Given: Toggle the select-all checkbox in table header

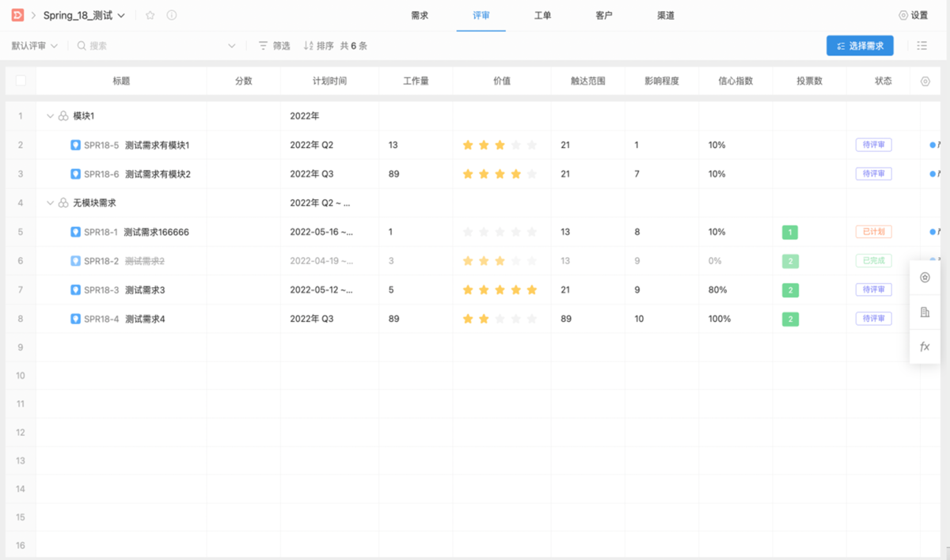Looking at the screenshot, I should [x=21, y=81].
